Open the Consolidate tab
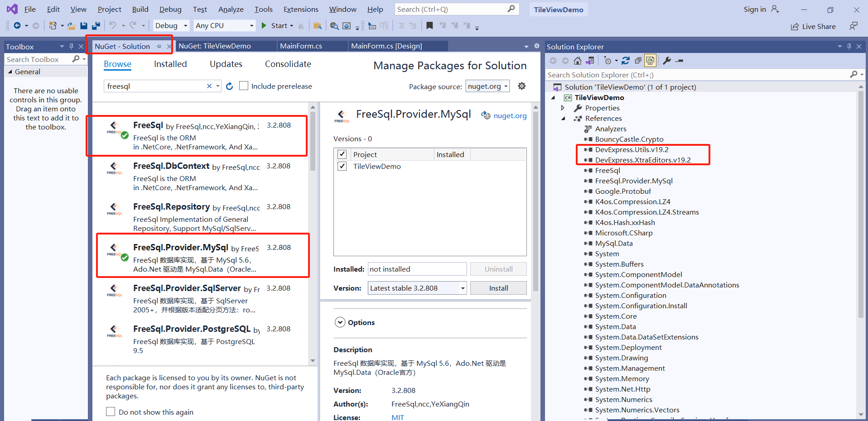868x421 pixels. click(288, 64)
